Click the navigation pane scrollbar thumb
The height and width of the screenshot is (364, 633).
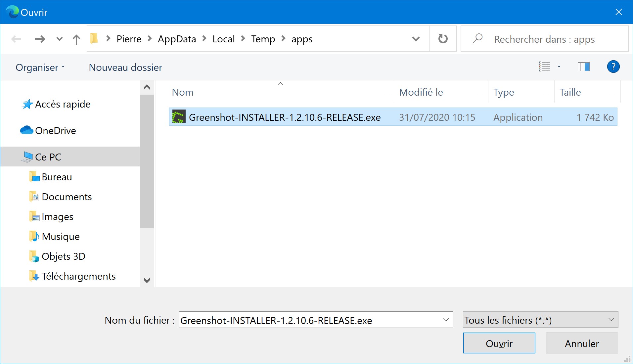[x=147, y=161]
